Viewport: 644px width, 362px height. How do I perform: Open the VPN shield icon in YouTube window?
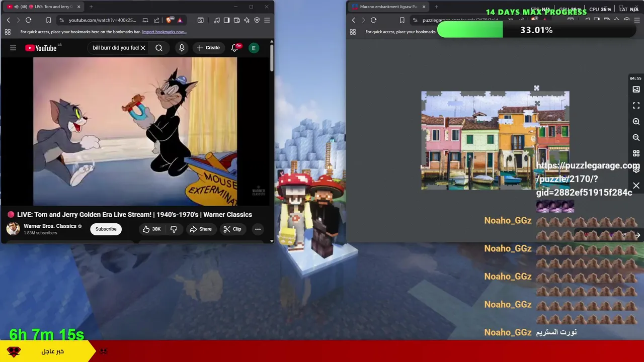tap(257, 20)
